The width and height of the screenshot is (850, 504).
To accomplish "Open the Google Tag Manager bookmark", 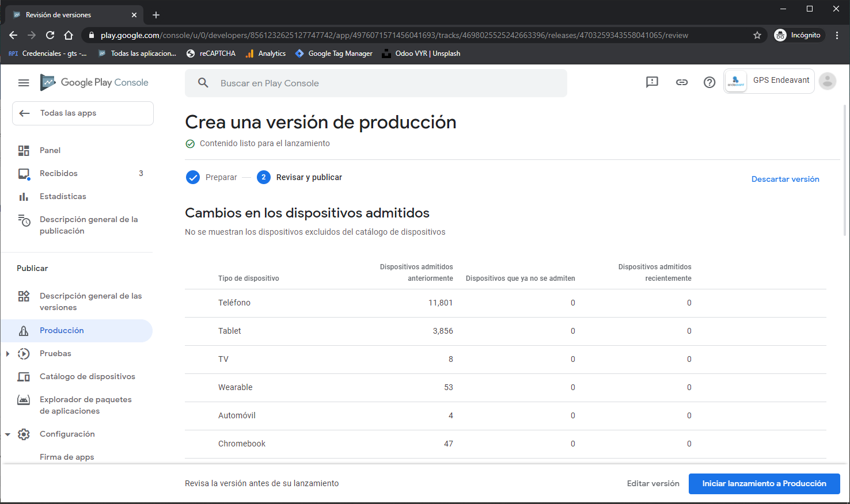I will pos(334,54).
